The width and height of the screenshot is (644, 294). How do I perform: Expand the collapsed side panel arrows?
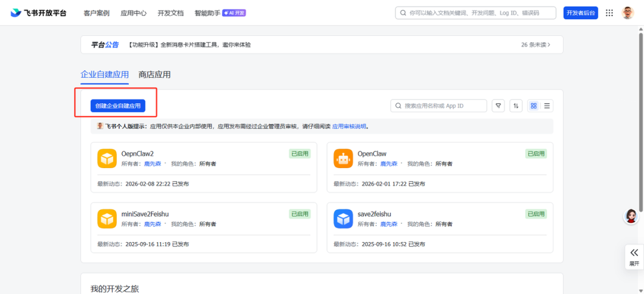point(634,256)
